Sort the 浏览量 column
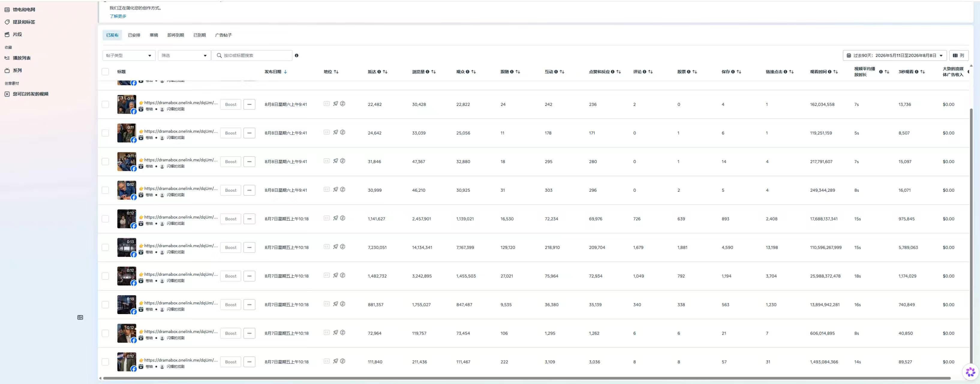Viewport: 980px width, 384px height. (434, 71)
